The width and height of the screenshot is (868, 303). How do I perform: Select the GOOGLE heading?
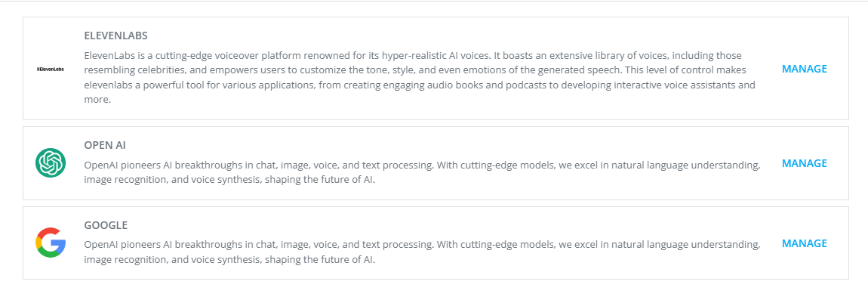pos(106,224)
